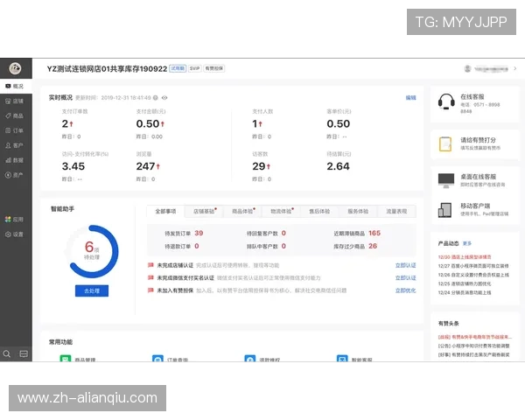Open 店铺 shop section in sidebar
Image resolution: width=525 pixels, height=420 pixels.
click(15, 101)
